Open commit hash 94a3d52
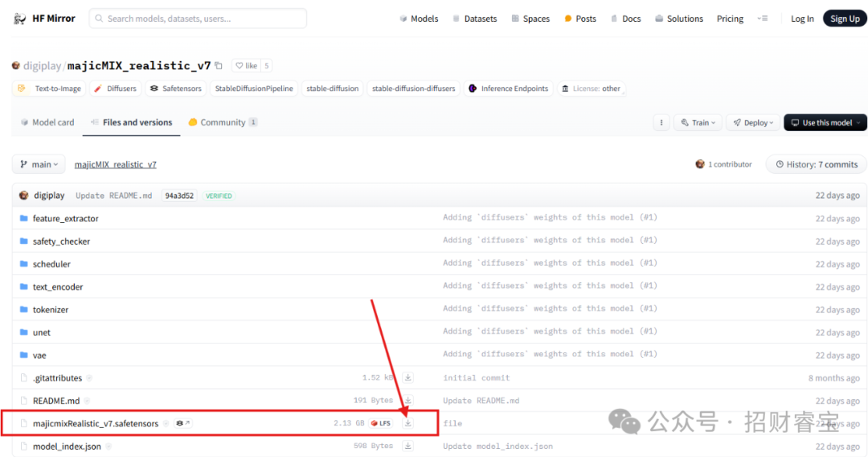The image size is (868, 457). click(179, 196)
